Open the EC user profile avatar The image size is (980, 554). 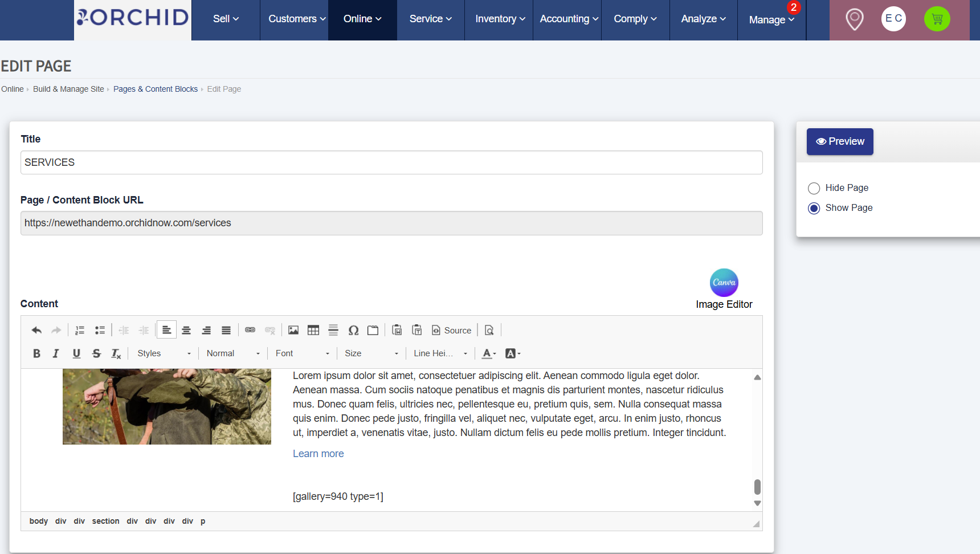[x=893, y=19]
